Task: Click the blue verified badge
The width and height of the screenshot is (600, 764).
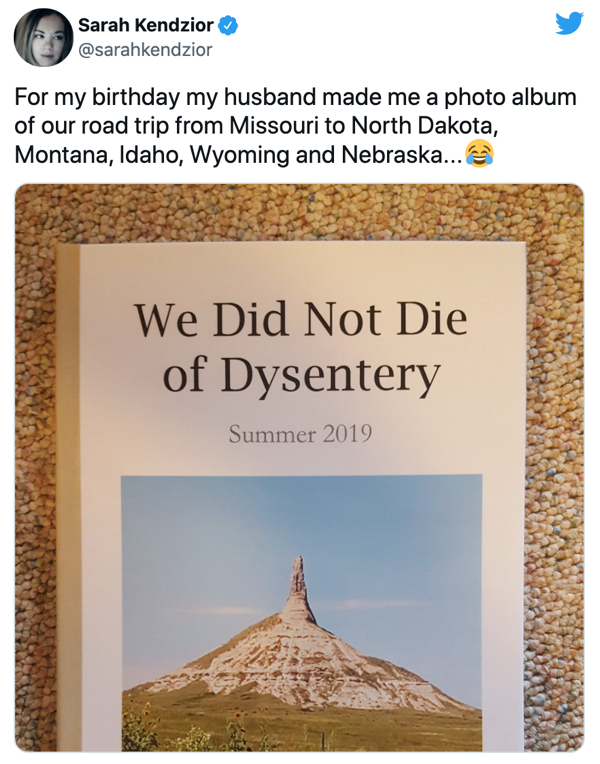Action: click(x=228, y=25)
